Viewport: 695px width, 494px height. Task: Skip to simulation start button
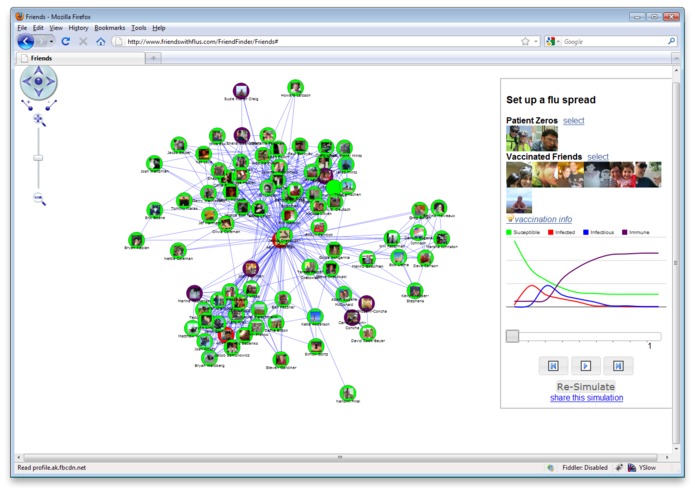tap(553, 366)
